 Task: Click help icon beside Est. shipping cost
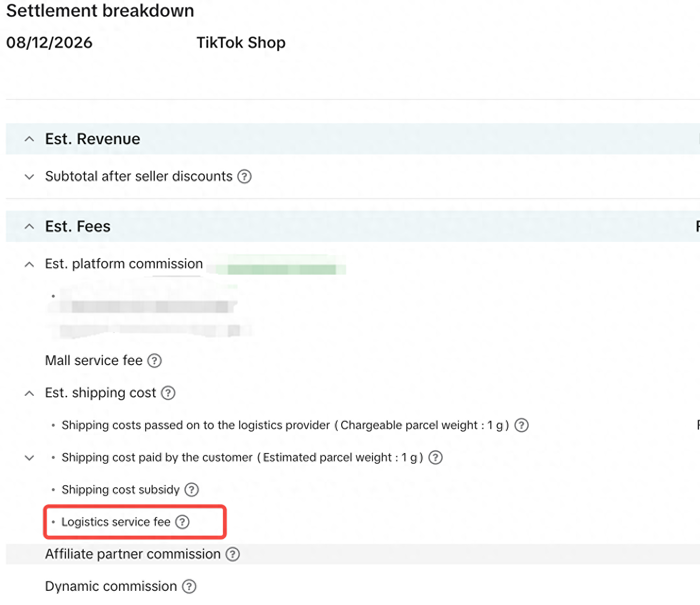[x=168, y=393]
